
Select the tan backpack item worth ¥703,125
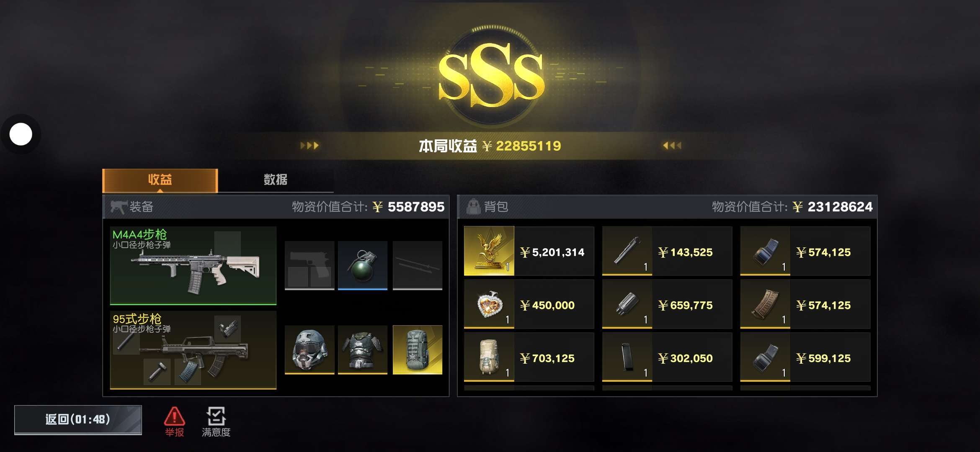point(529,357)
